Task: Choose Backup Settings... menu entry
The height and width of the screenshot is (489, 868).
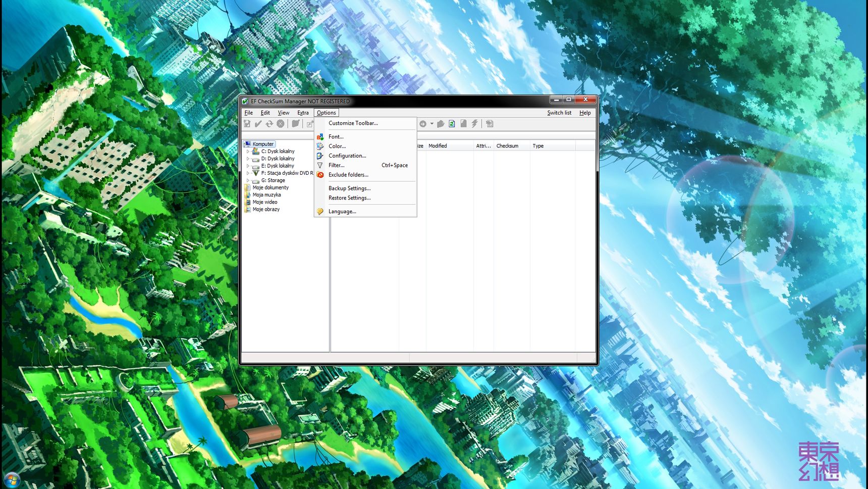Action: (365, 188)
